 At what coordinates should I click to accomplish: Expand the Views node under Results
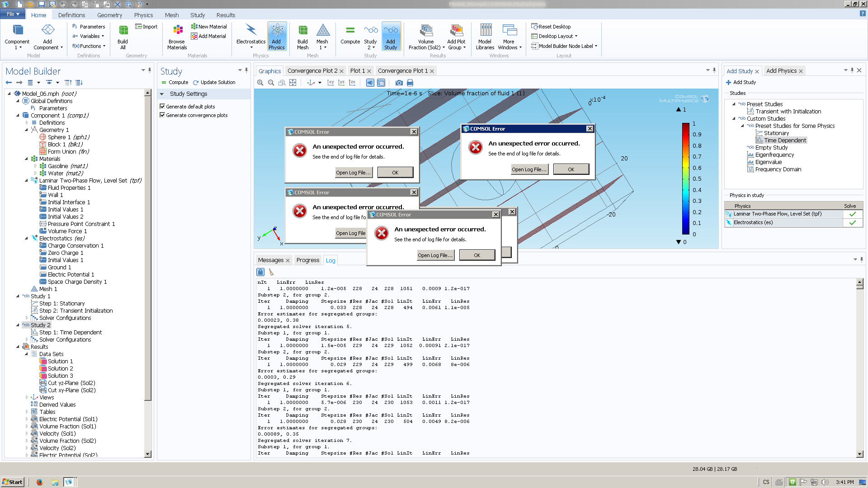coord(27,398)
